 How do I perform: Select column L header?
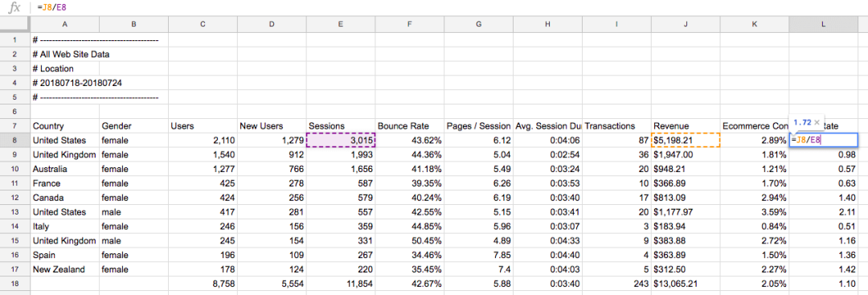coord(824,24)
